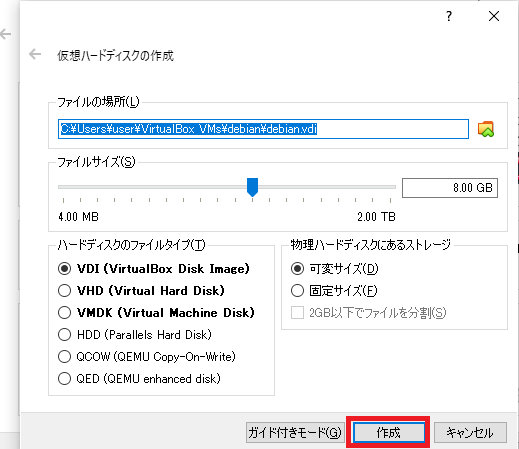
Task: Select VHD (Virtual Hard Disk) type
Action: 141,291
